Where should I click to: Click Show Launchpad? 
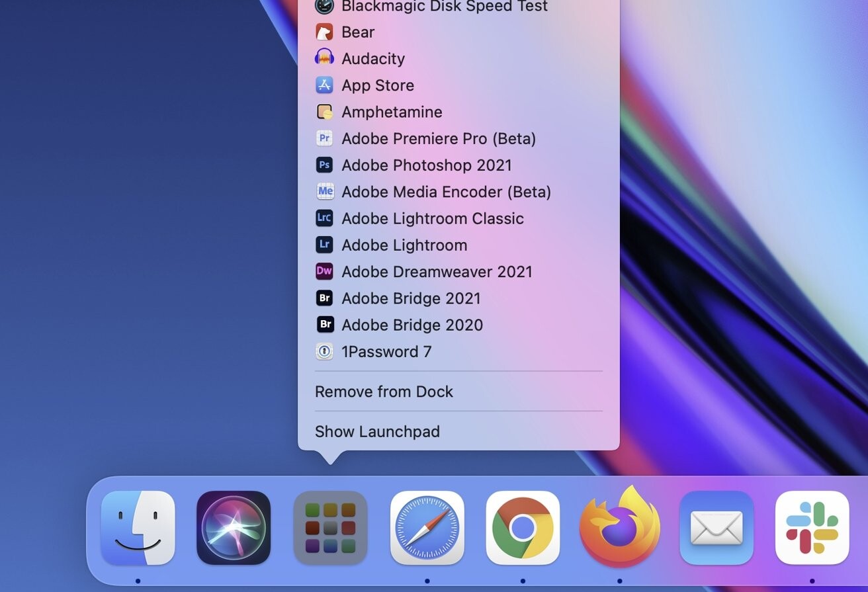(377, 431)
